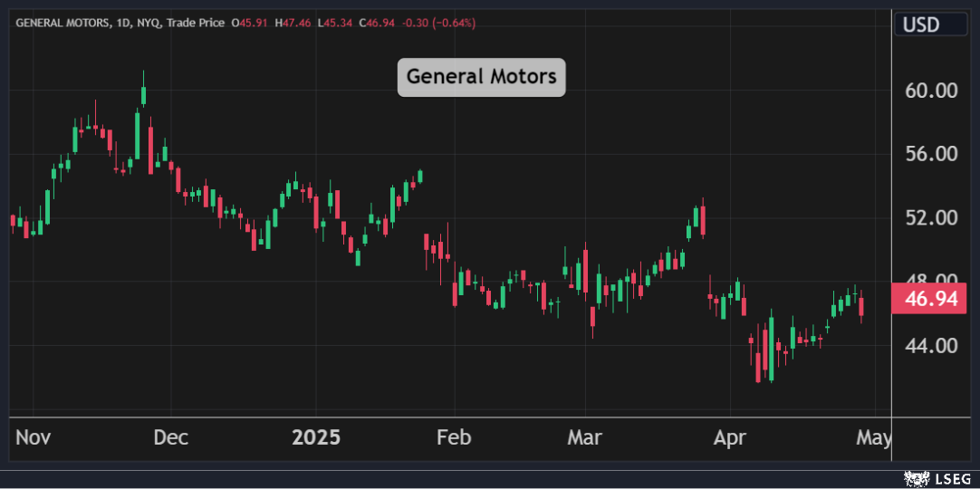
Task: Select the Dec label on time axis
Action: [x=170, y=438]
